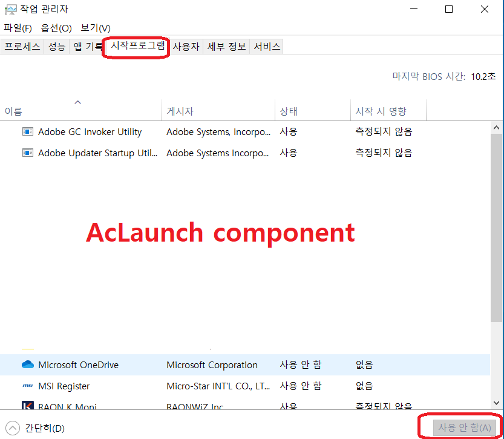This screenshot has height=439, width=504.
Task: Open the 파일(F) menu
Action: pyautogui.click(x=18, y=28)
